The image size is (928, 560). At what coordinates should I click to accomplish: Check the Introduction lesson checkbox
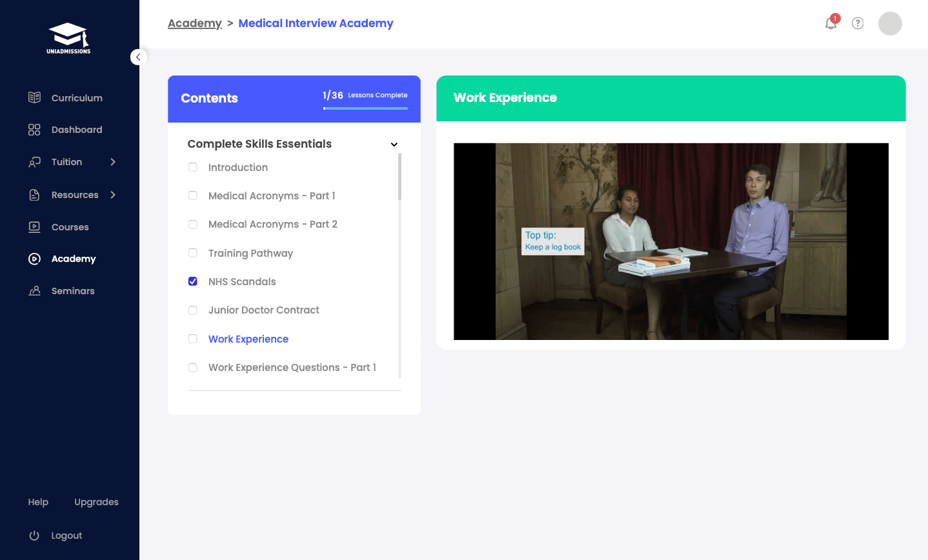click(193, 167)
